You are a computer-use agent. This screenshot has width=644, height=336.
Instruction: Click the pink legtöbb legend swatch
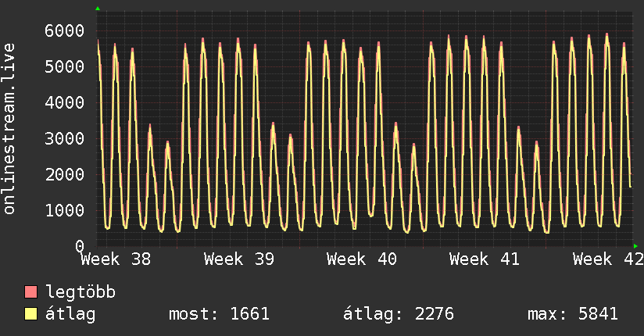pyautogui.click(x=30, y=292)
